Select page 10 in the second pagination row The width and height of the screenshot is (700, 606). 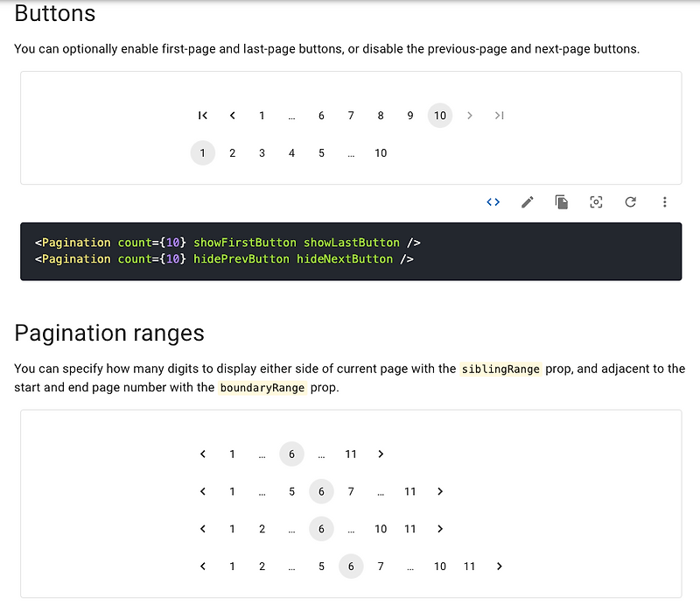pyautogui.click(x=381, y=152)
